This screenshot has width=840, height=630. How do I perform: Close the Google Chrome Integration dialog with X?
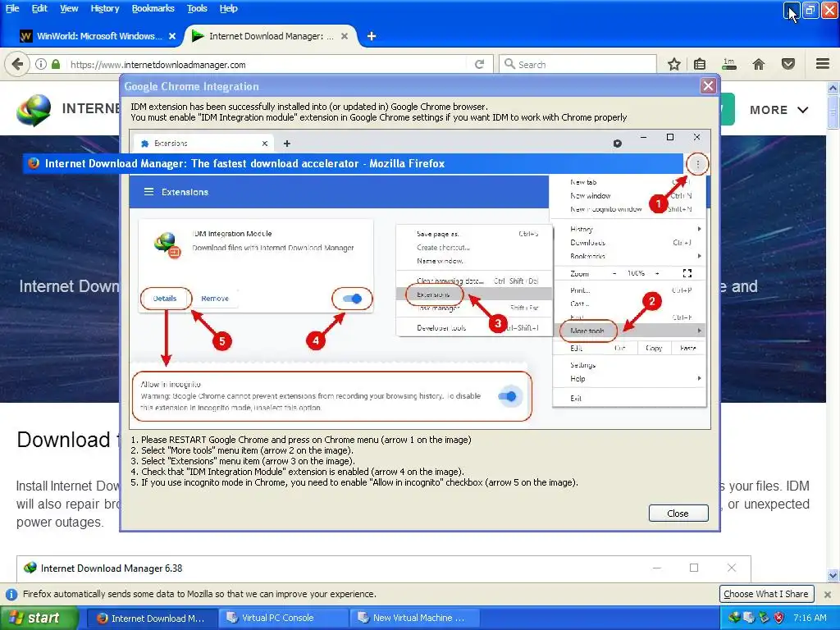708,85
